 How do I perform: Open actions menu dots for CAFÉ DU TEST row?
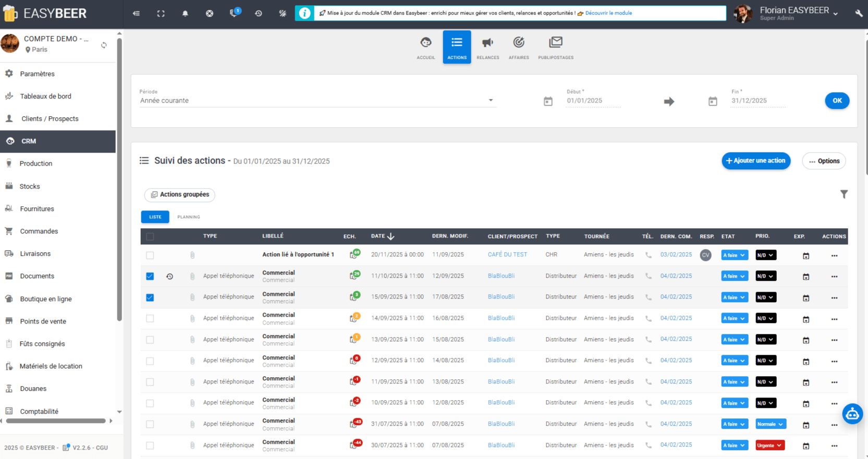(x=834, y=256)
